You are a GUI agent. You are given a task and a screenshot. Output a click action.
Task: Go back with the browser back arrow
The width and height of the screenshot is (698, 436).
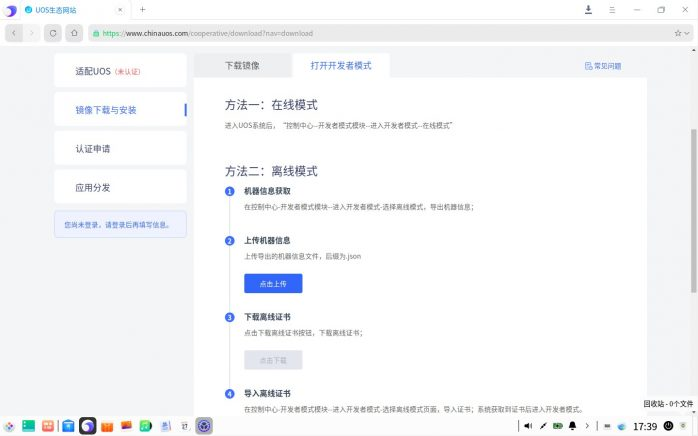tap(14, 33)
